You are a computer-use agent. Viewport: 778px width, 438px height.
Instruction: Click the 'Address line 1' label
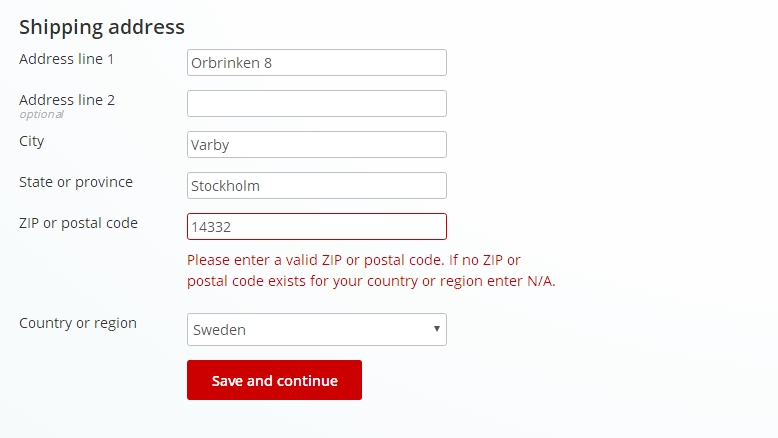point(67,59)
